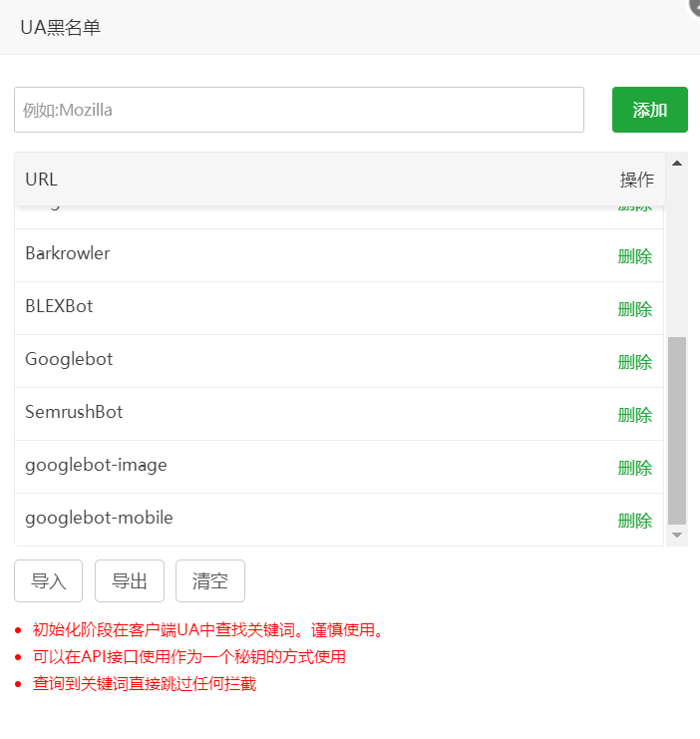Click the UA keyword input field
Image resolution: width=700 pixels, height=739 pixels.
[x=298, y=110]
